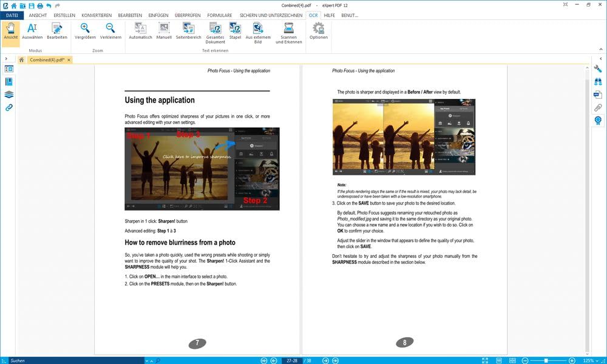Show the layers panel in left sidebar

9,95
